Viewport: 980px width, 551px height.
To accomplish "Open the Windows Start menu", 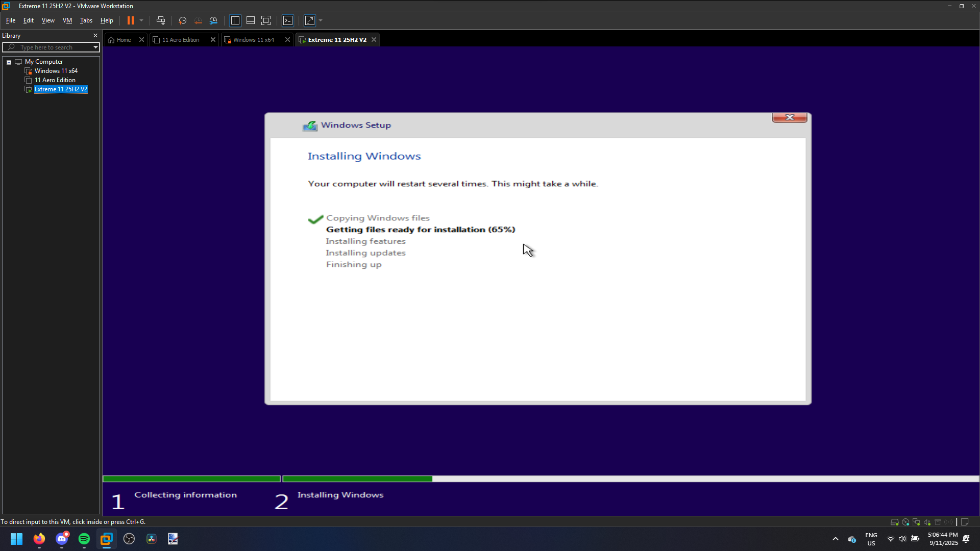I will (16, 539).
